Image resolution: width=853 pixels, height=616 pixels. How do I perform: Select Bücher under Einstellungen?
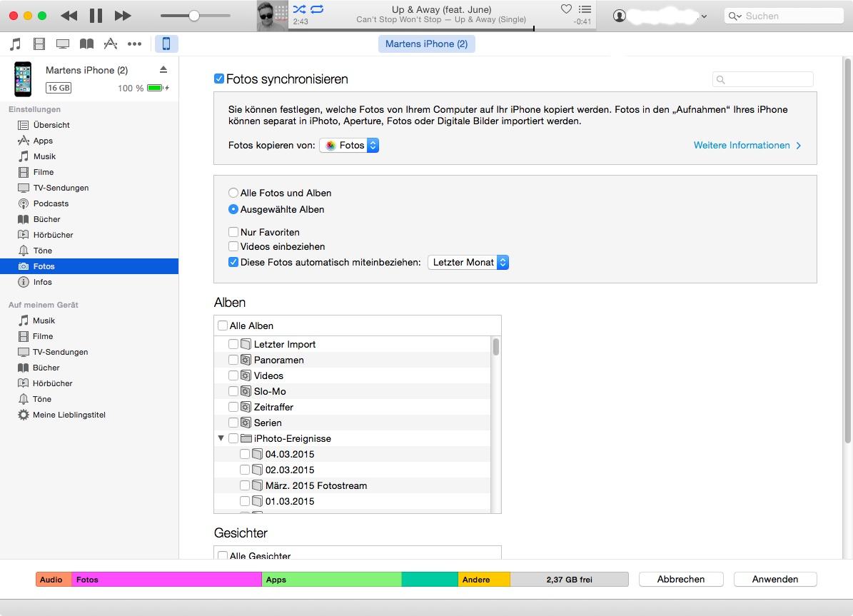coord(47,219)
